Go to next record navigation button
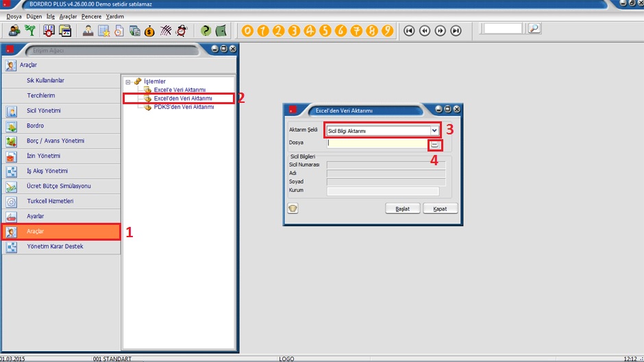This screenshot has height=362, width=644. pyautogui.click(x=441, y=31)
